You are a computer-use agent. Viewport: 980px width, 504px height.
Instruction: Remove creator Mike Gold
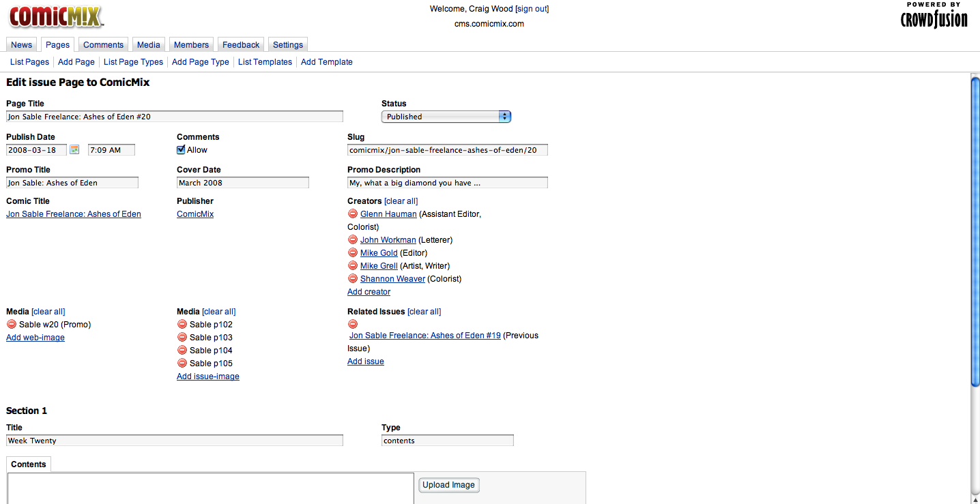(x=353, y=253)
